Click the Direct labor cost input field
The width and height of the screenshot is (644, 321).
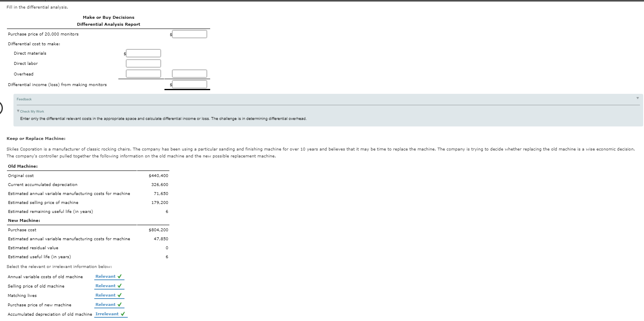pyautogui.click(x=143, y=63)
